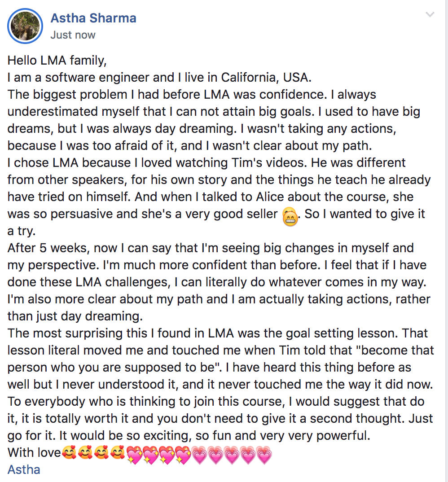448x482 pixels.
Task: Click the first growing pink heart emoji
Action: pyautogui.click(x=199, y=455)
